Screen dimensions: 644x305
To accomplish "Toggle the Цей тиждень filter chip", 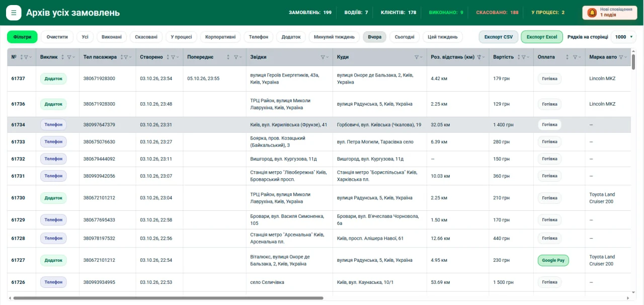I will (443, 37).
